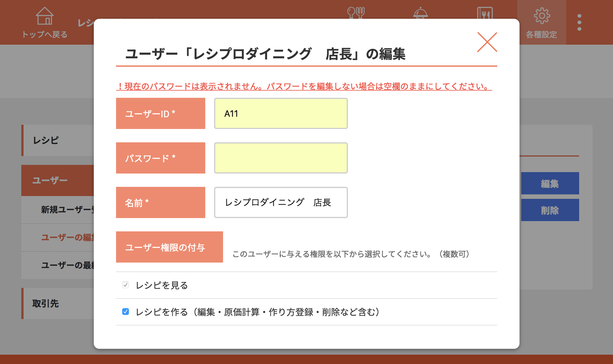This screenshot has width=613, height=364.
Task: Open the vertical three-dot more menu
Action: coord(579,23)
